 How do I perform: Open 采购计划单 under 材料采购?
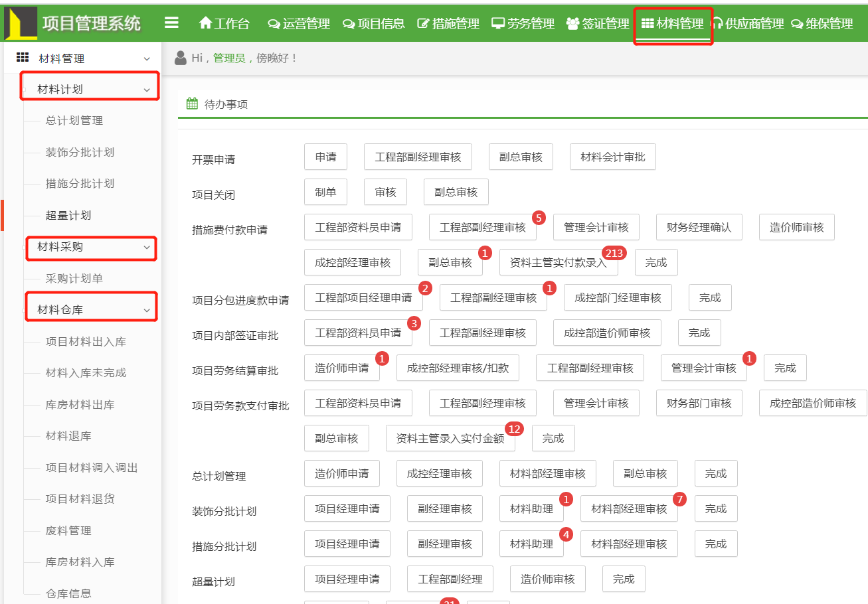pyautogui.click(x=74, y=279)
